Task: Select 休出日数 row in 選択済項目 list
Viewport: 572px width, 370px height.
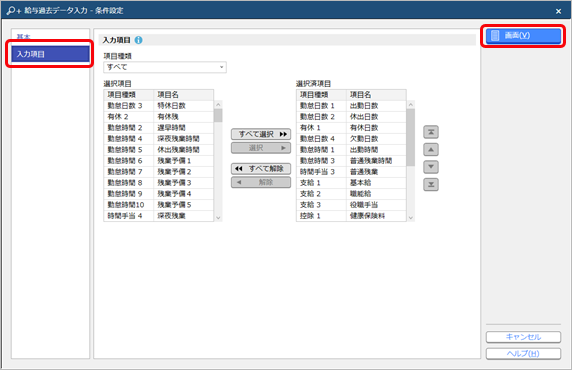Action: point(351,117)
